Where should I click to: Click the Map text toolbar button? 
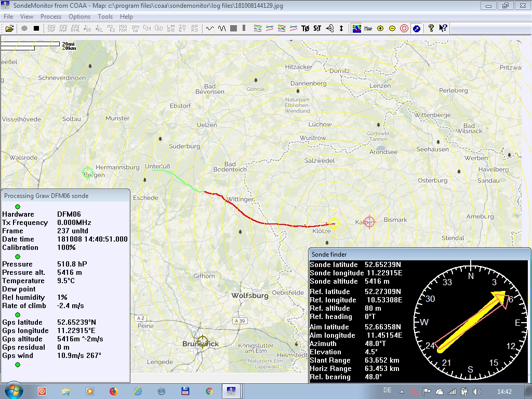pyautogui.click(x=368, y=29)
